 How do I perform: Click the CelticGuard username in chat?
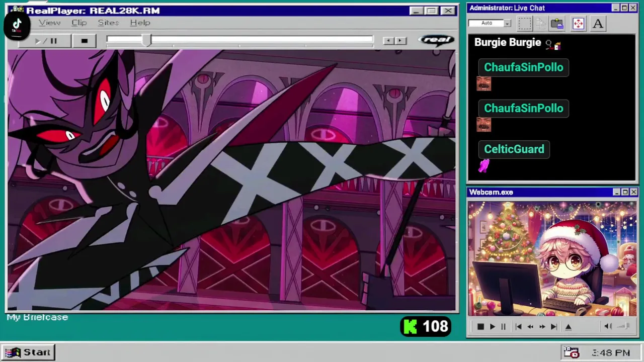tap(514, 149)
